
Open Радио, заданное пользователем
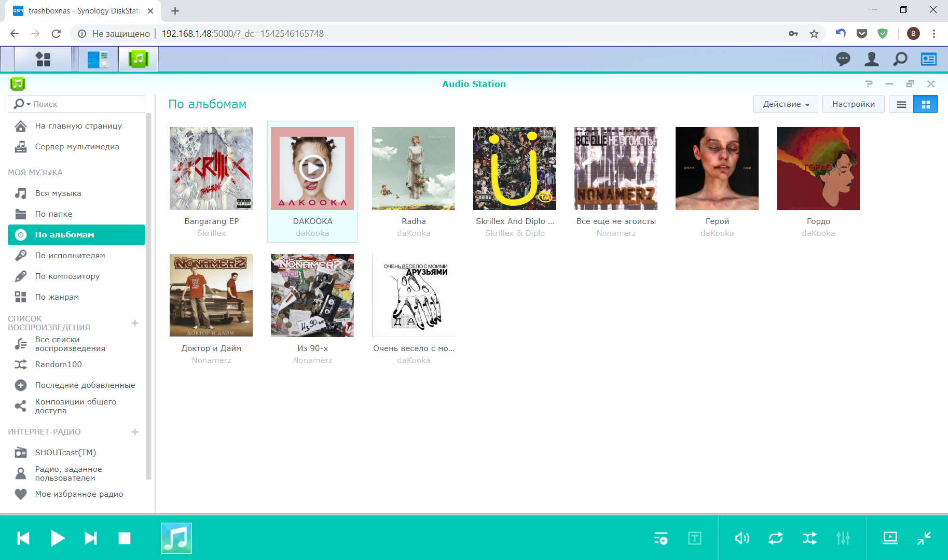77,473
